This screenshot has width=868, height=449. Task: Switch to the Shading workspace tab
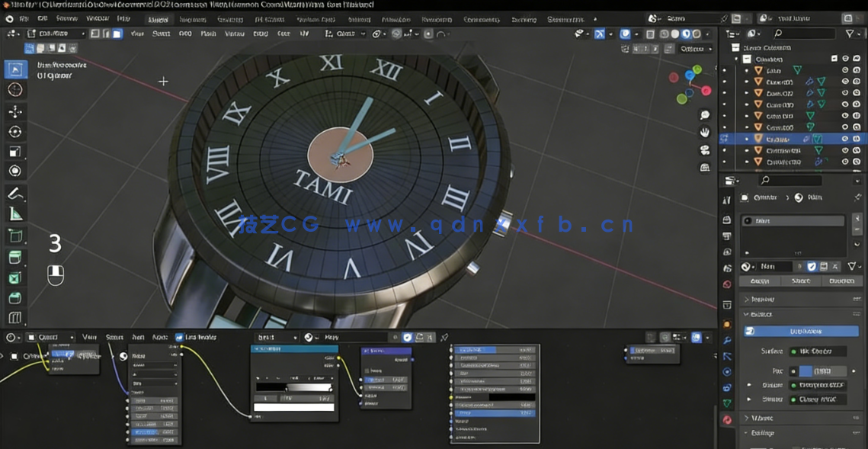tap(358, 19)
